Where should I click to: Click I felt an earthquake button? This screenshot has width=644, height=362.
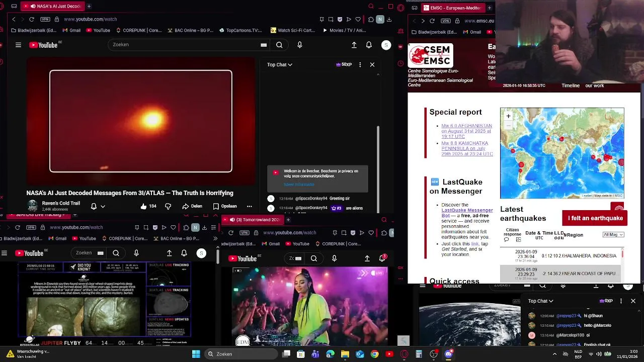[595, 218]
